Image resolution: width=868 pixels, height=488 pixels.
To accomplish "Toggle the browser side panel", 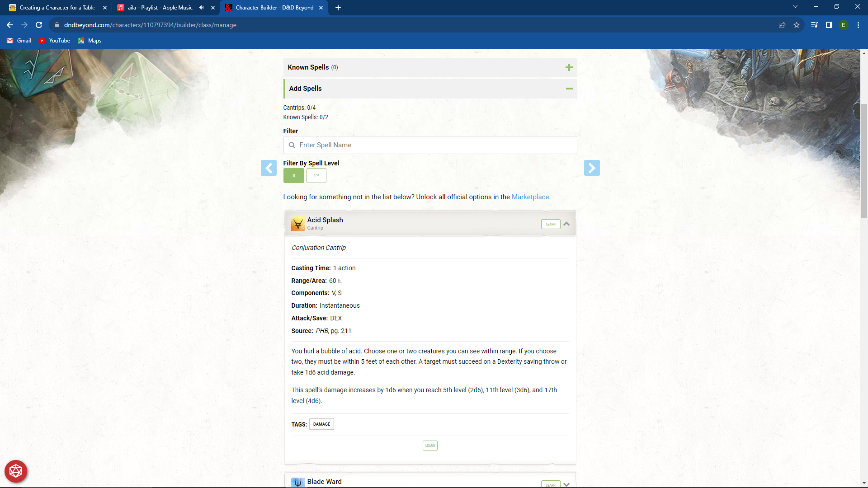I will pyautogui.click(x=829, y=25).
